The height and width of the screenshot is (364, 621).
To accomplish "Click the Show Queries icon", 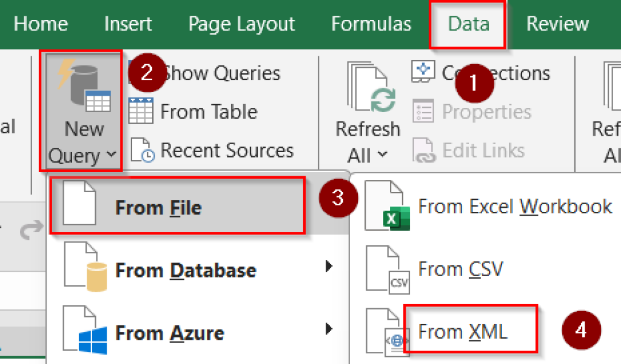I will [140, 72].
